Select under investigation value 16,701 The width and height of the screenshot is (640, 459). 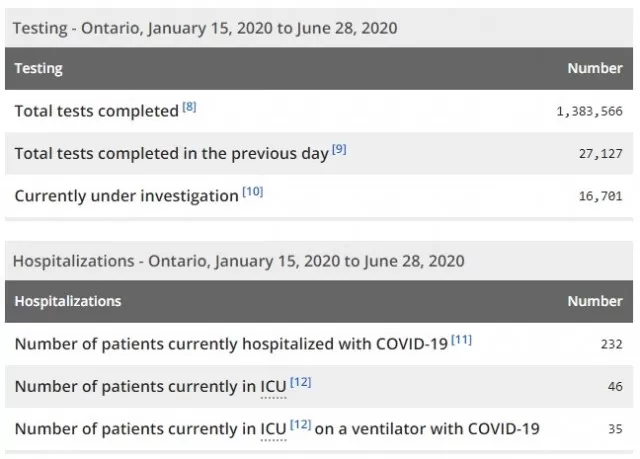coord(601,196)
